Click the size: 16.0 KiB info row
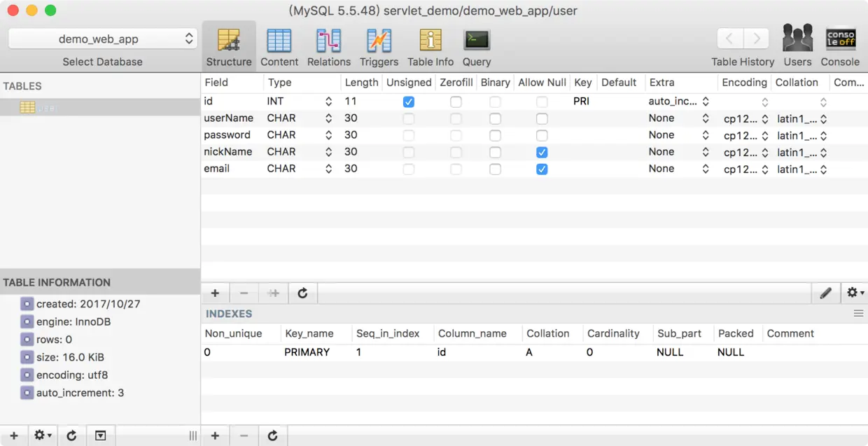 (70, 357)
